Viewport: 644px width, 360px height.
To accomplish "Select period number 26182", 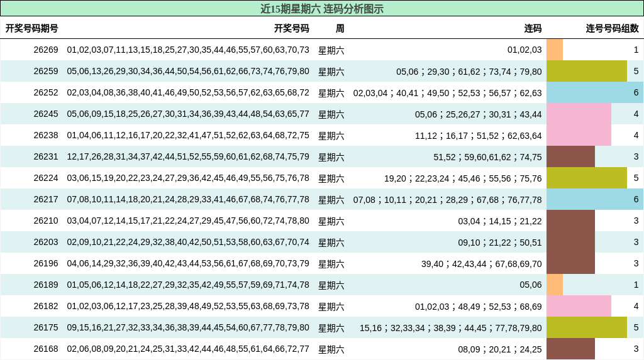I will point(46,306).
